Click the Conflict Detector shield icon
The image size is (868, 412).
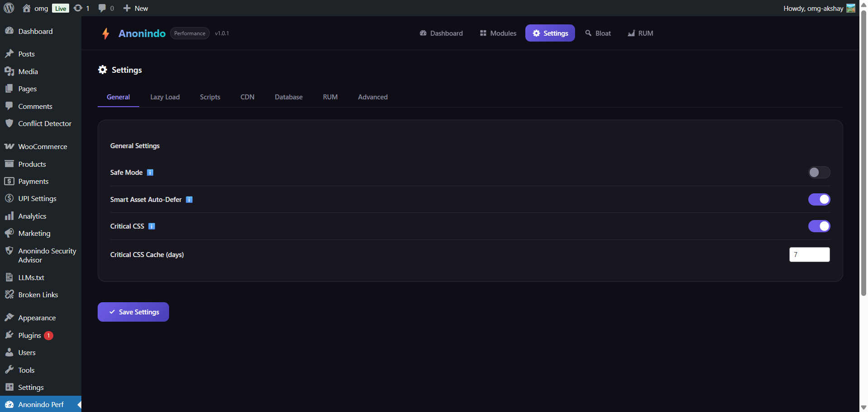[x=9, y=123]
